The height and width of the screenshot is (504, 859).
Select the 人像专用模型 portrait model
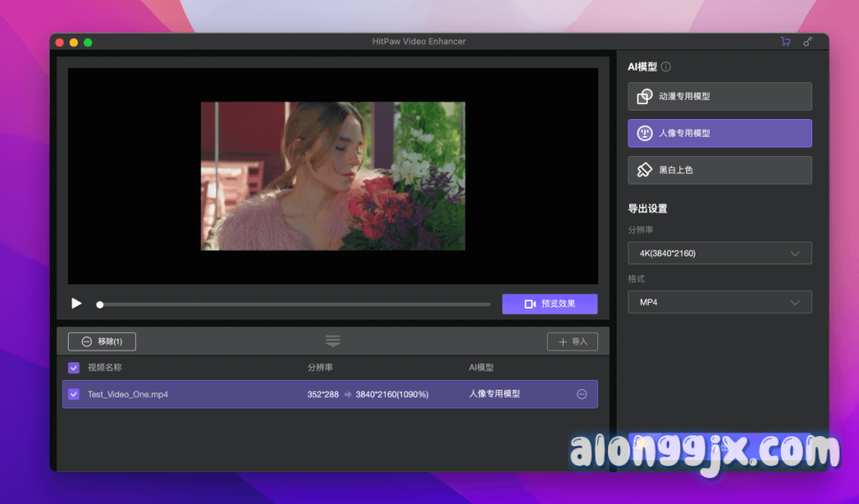click(x=720, y=133)
